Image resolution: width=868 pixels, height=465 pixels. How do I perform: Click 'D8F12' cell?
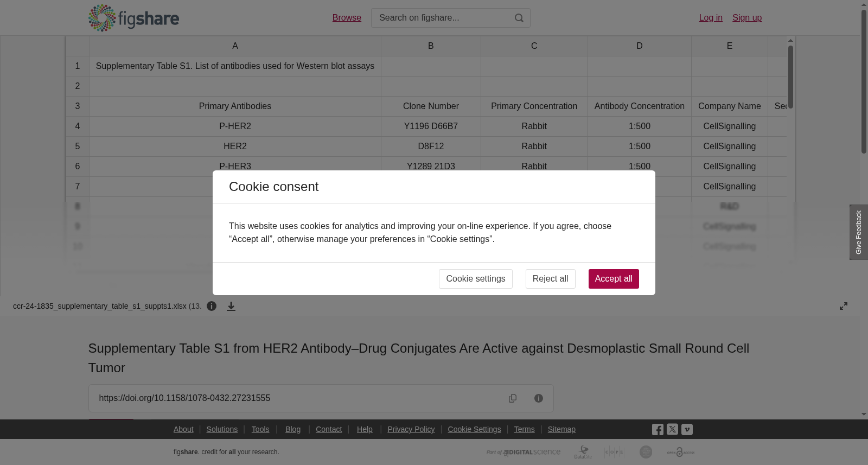coord(431,146)
